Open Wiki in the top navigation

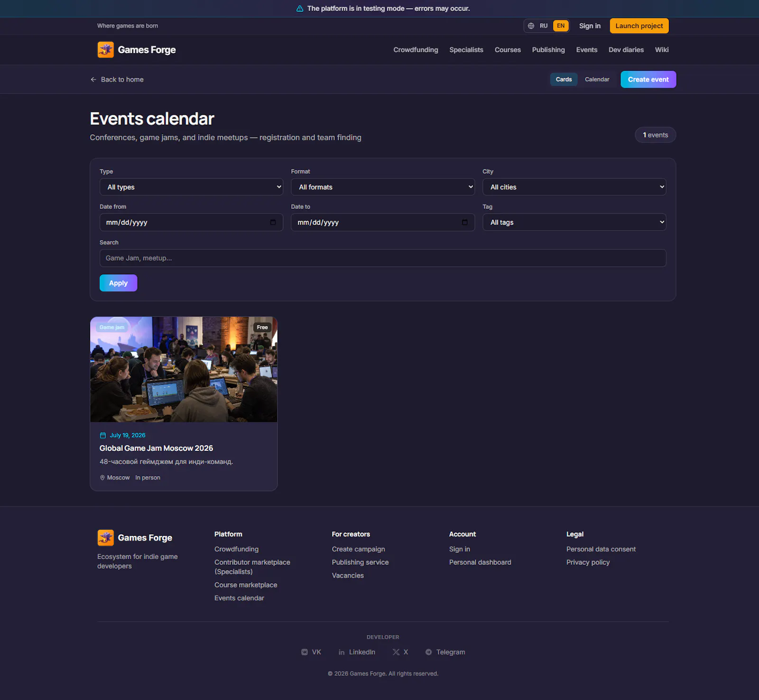662,50
